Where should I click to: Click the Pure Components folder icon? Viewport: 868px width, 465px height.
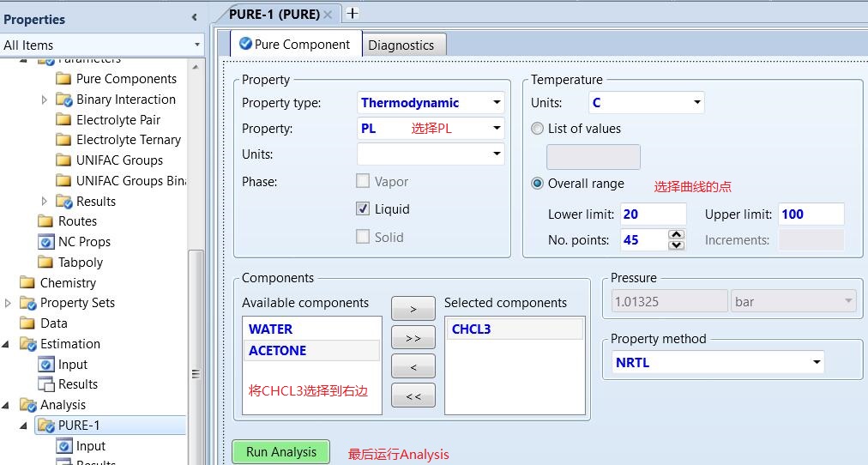[63, 79]
